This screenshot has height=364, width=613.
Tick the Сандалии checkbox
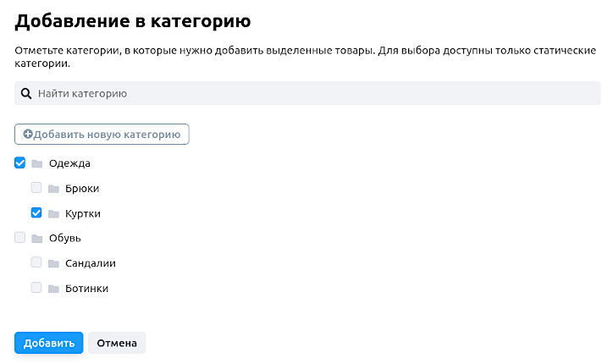tap(36, 262)
